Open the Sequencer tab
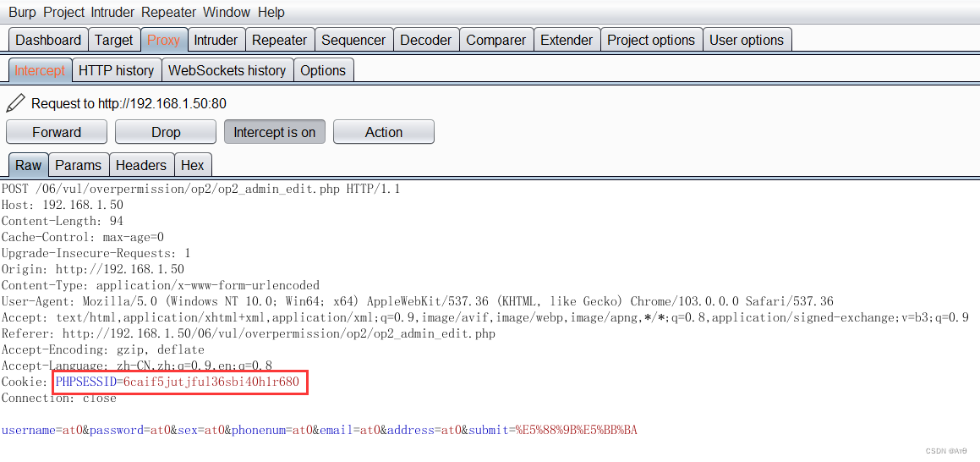This screenshot has width=980, height=462. [x=353, y=40]
